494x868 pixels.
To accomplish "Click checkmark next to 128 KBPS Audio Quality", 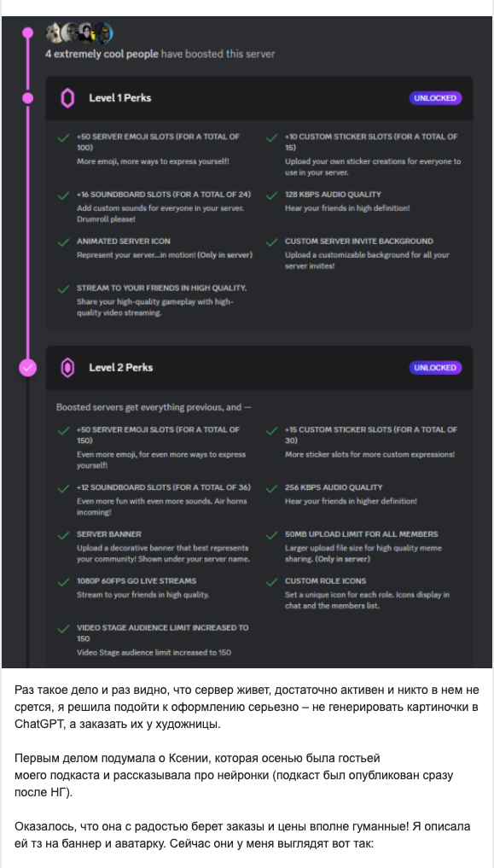I will click(271, 195).
